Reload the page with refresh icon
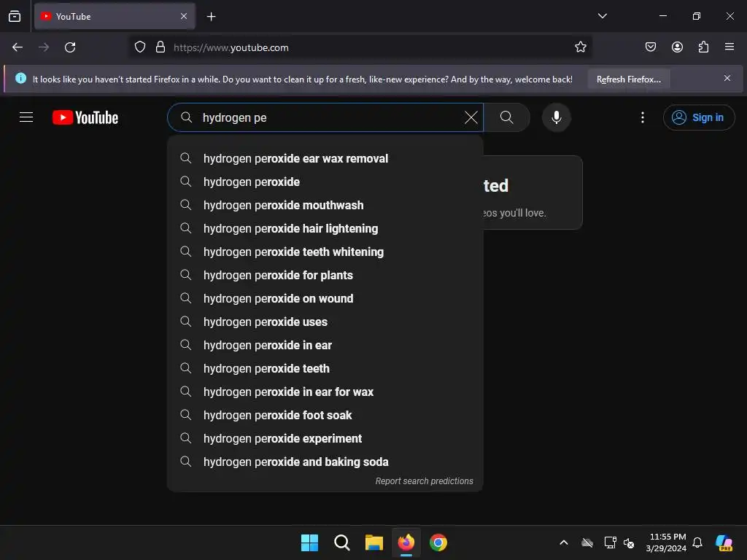The width and height of the screenshot is (747, 560). coord(70,47)
